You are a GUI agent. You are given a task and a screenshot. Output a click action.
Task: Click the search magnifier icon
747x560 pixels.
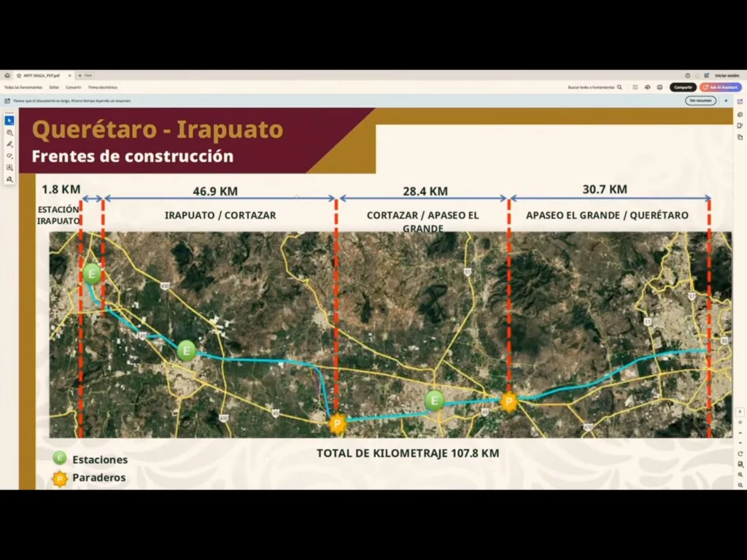(x=619, y=87)
